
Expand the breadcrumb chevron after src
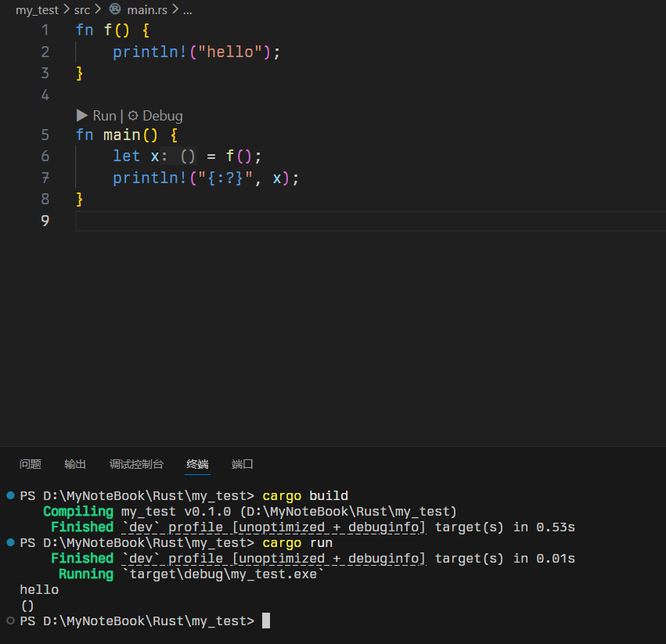tap(99, 10)
